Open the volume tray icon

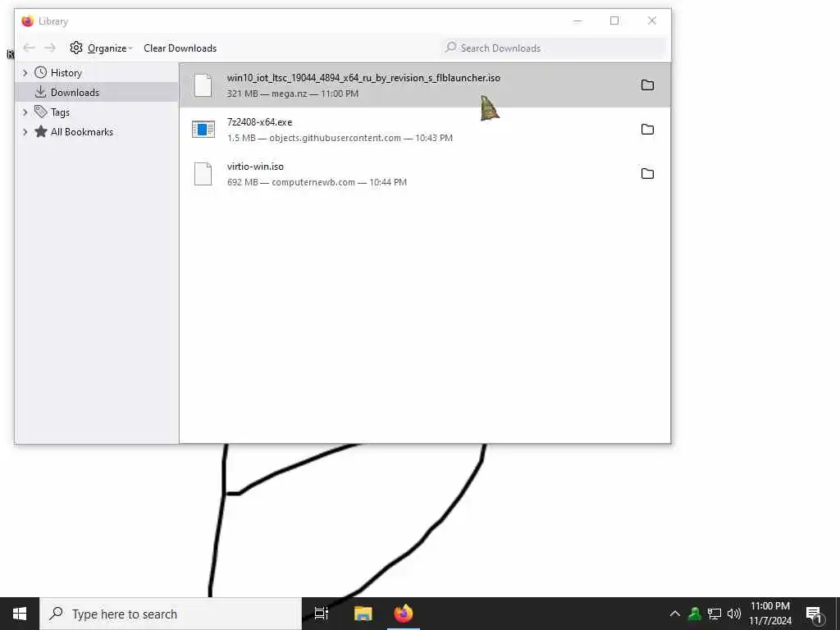coord(734,614)
